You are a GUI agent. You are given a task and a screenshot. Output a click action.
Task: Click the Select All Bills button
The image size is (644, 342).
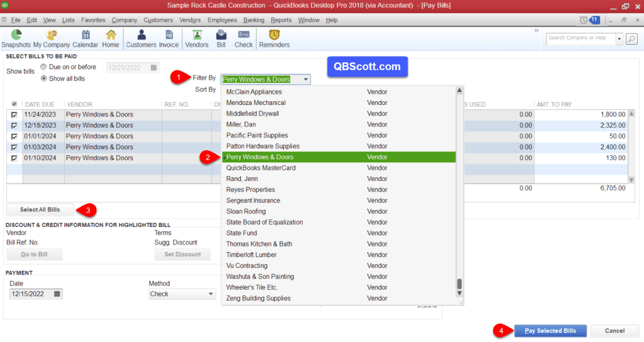(x=40, y=210)
